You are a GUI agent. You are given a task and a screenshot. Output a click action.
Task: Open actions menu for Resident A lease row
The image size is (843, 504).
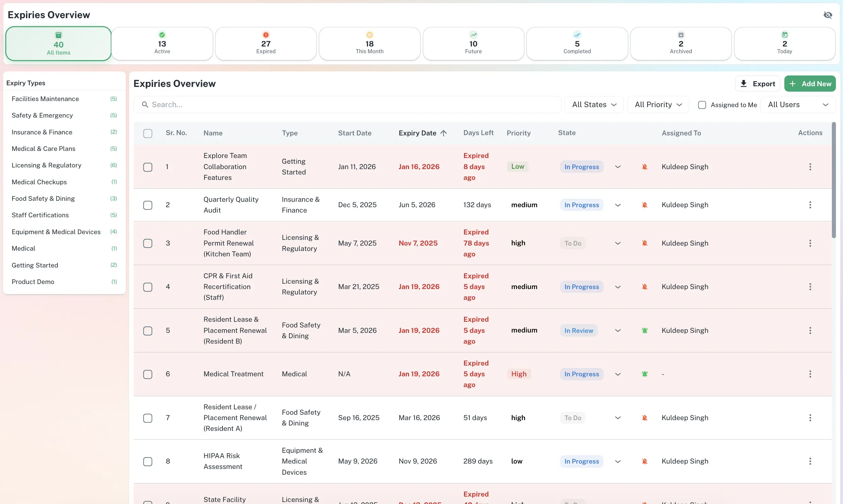click(810, 418)
